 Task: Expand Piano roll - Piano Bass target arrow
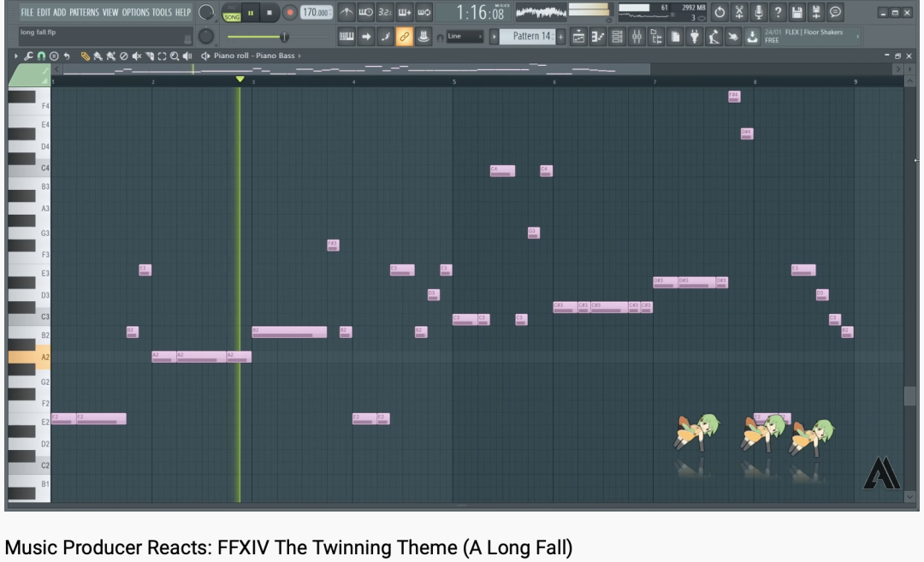pos(299,56)
